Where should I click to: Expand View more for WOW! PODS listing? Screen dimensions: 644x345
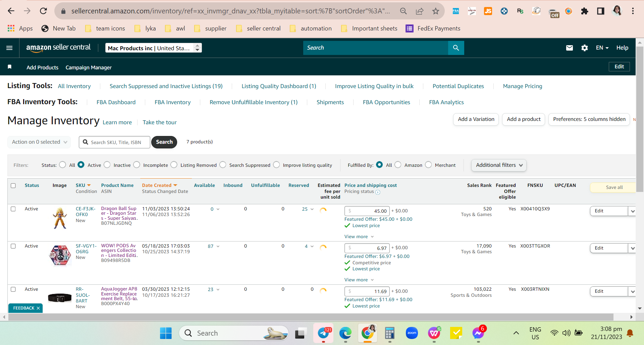359,280
